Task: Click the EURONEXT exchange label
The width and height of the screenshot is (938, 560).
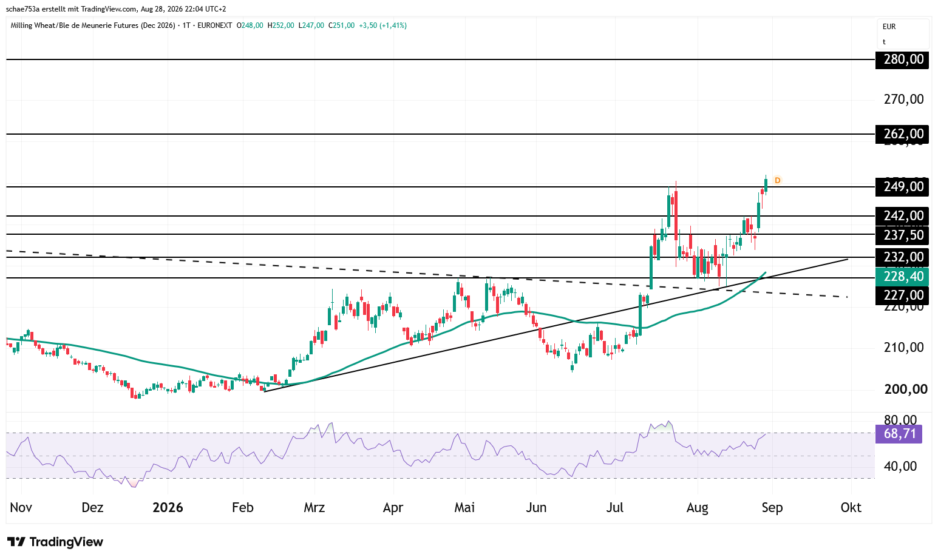Action: tap(214, 25)
